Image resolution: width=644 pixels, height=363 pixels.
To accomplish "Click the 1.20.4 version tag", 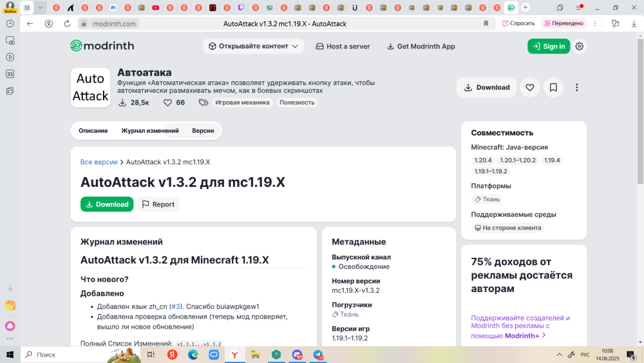I will tap(483, 161).
